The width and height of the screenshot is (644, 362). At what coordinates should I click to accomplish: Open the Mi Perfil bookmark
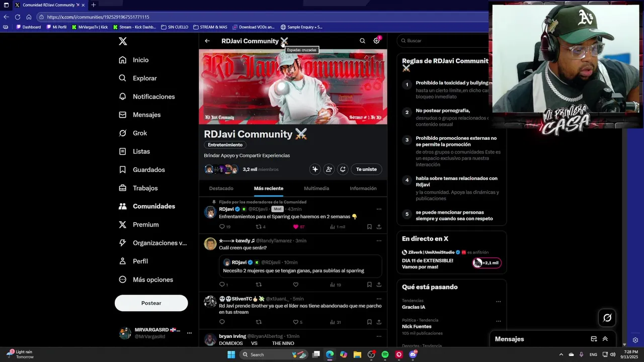pyautogui.click(x=56, y=27)
